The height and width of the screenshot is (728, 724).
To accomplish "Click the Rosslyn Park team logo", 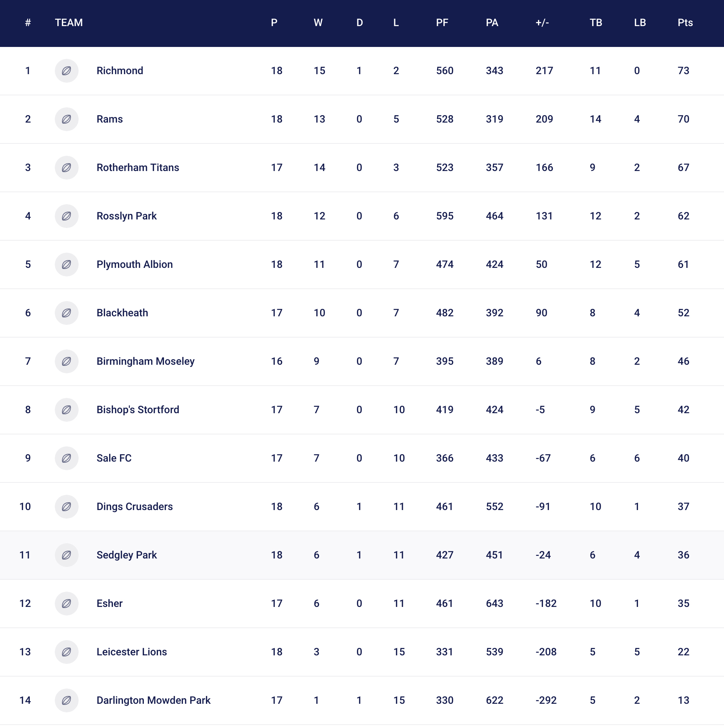I will 66,216.
